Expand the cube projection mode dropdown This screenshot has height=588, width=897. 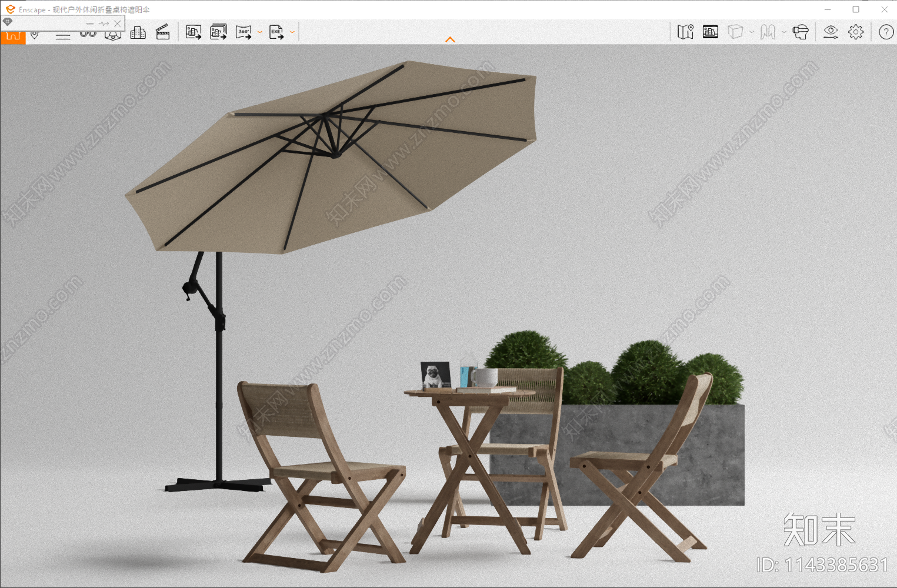pyautogui.click(x=752, y=32)
